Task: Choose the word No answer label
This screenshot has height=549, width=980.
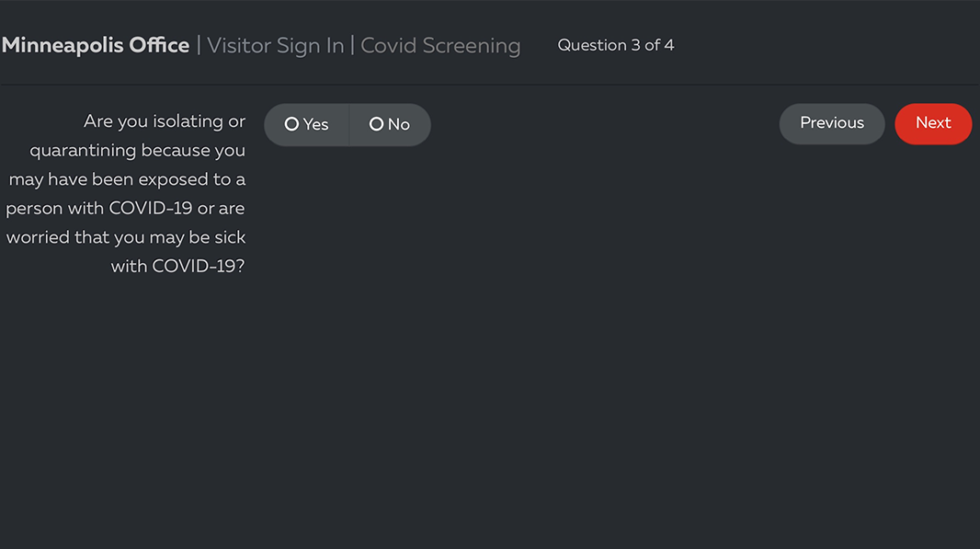Action: pos(399,124)
